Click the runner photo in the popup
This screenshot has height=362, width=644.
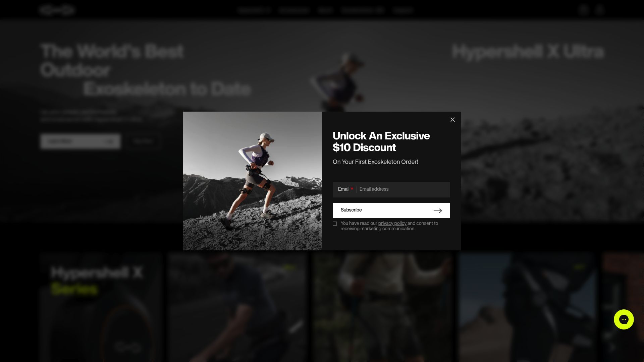[253, 181]
